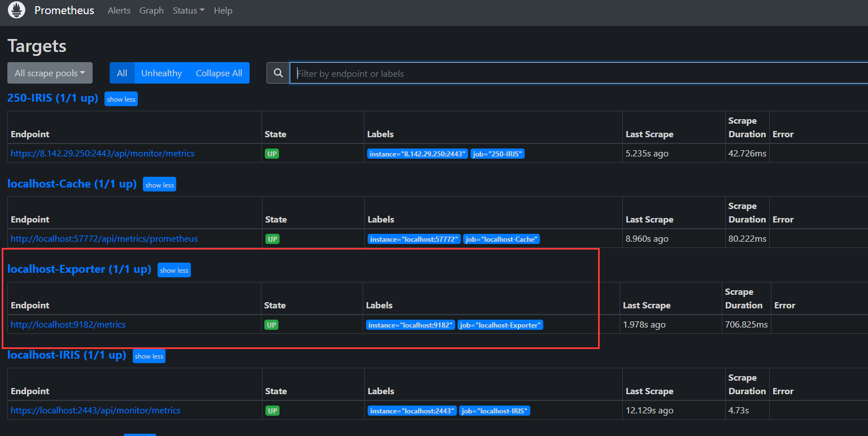
Task: Open the Graph page
Action: (151, 10)
